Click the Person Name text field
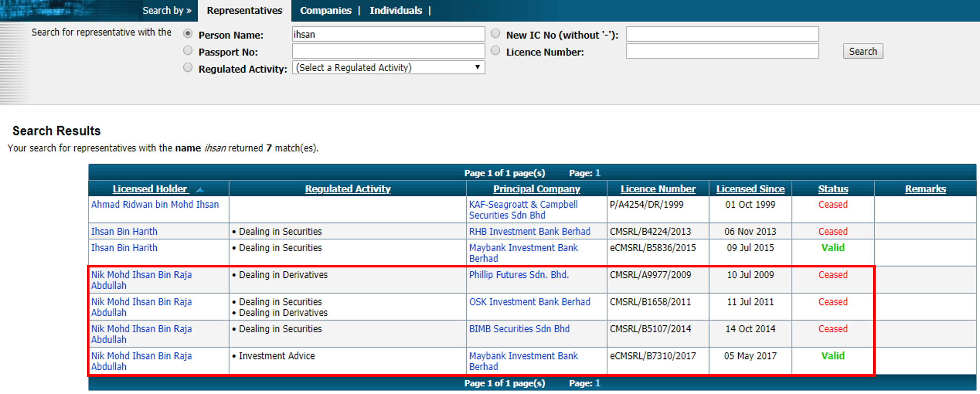980x394 pixels. pos(388,34)
